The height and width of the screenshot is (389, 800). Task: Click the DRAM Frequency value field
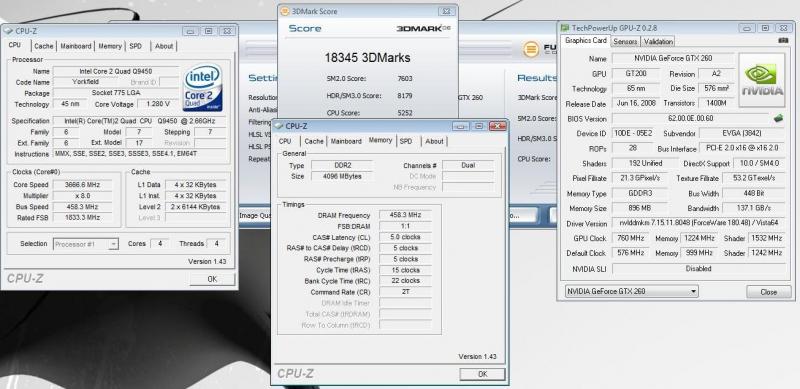pos(405,215)
